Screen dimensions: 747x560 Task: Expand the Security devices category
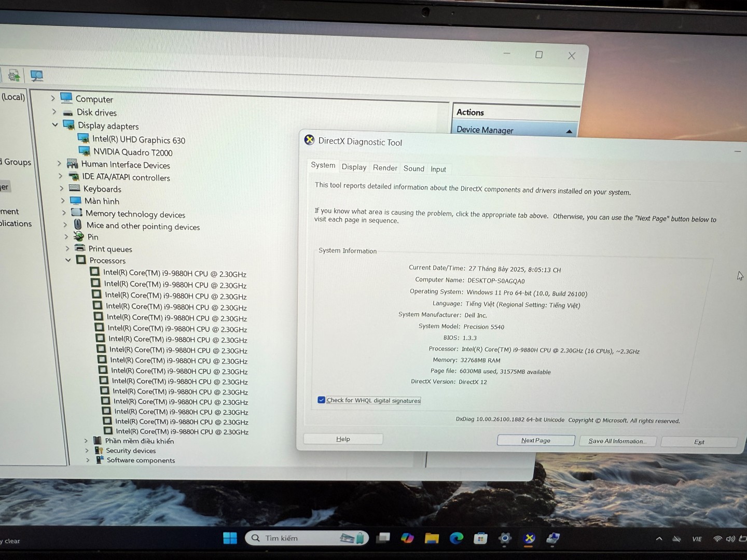[87, 451]
